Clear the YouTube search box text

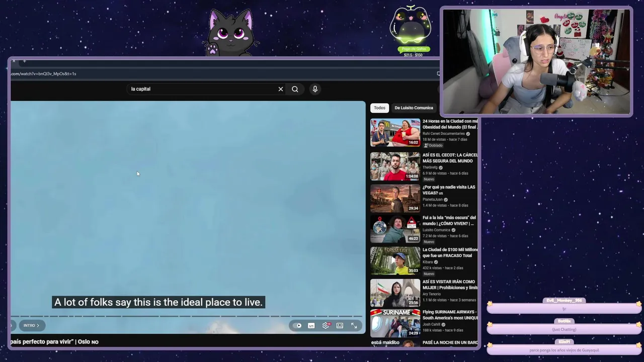281,89
